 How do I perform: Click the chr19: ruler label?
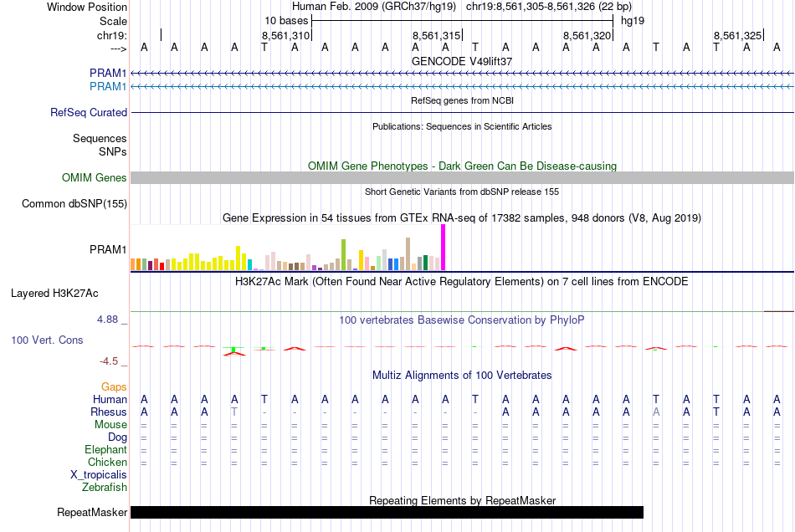[x=112, y=35]
